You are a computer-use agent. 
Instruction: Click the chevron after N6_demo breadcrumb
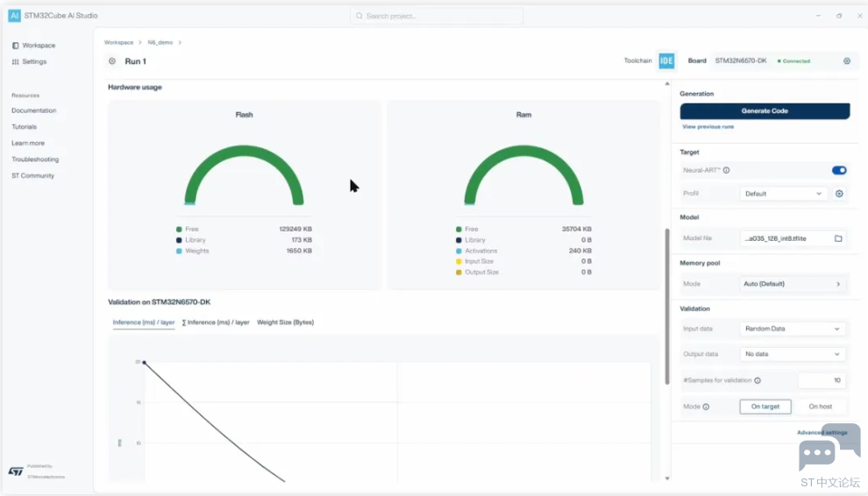180,43
